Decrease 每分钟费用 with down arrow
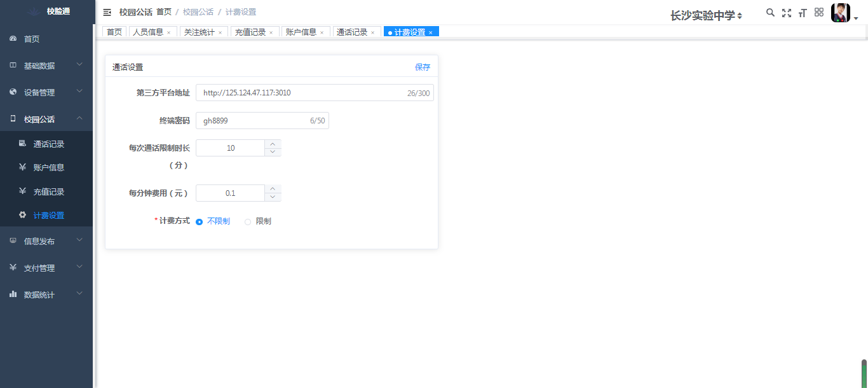 273,197
